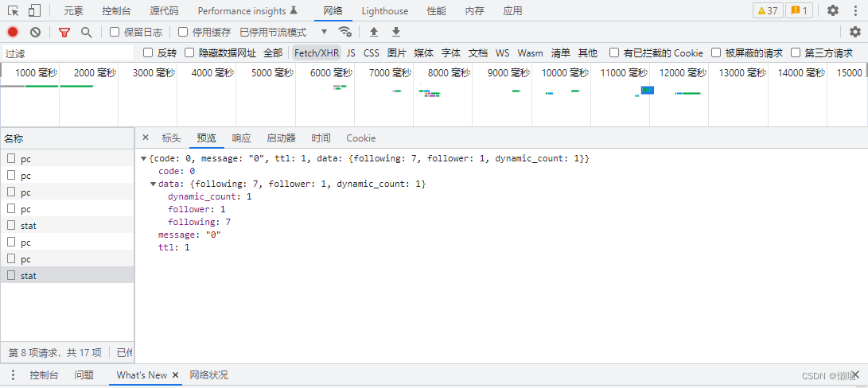The width and height of the screenshot is (868, 388).
Task: Select the selected last stat request row
Action: (x=67, y=275)
